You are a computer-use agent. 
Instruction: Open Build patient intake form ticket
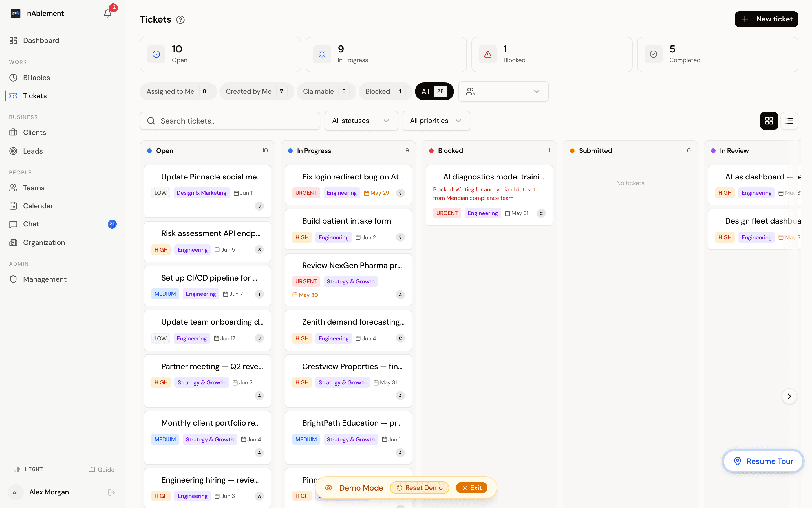pyautogui.click(x=348, y=229)
